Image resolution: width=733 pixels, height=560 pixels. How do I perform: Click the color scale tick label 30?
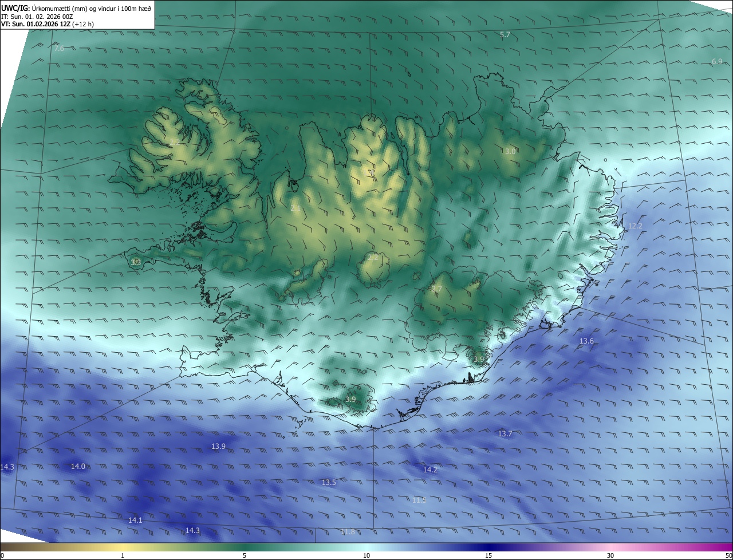coord(610,555)
